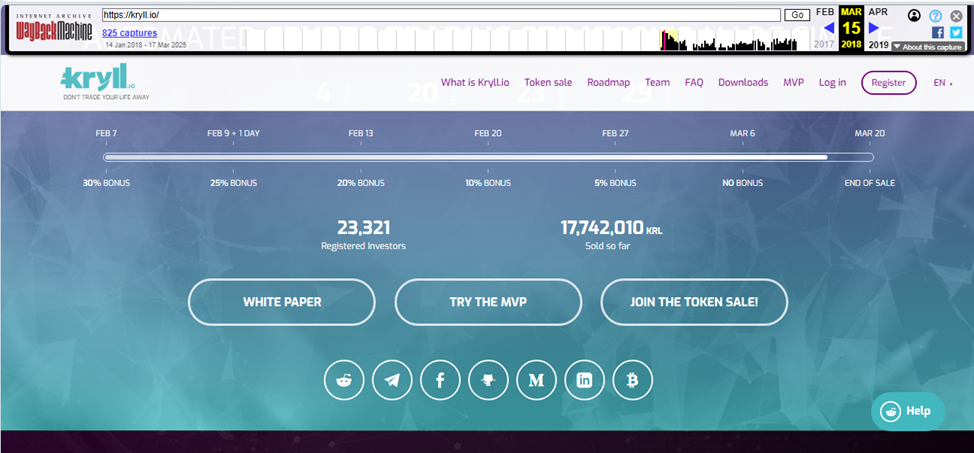Open Roadmap menu item
The width and height of the screenshot is (974, 453).
point(608,83)
